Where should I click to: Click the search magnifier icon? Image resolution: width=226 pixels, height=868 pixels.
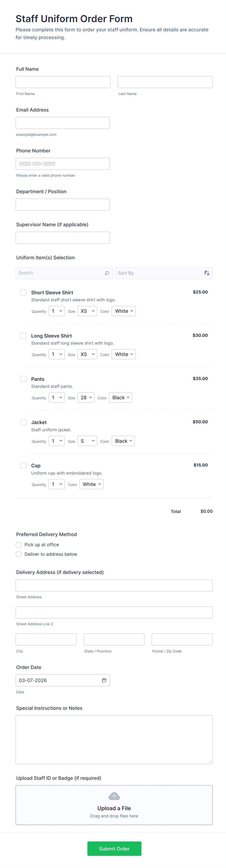coord(107,273)
